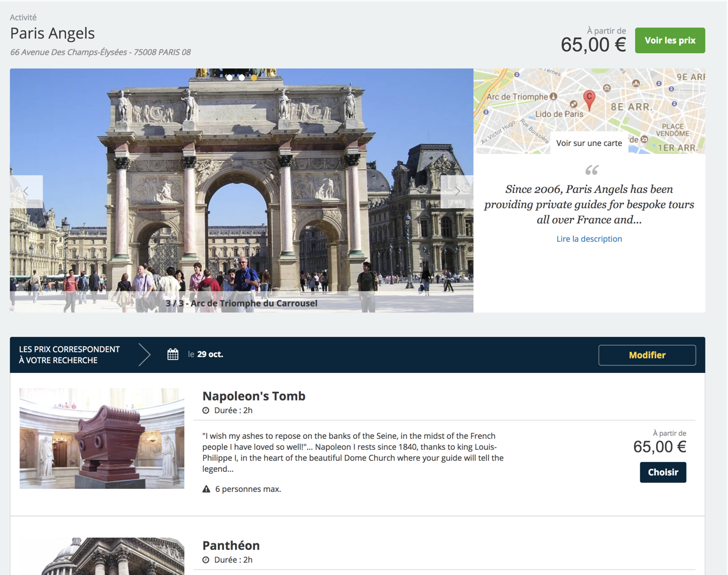Click the Lido de Paris map label
The width and height of the screenshot is (728, 575).
(x=559, y=114)
